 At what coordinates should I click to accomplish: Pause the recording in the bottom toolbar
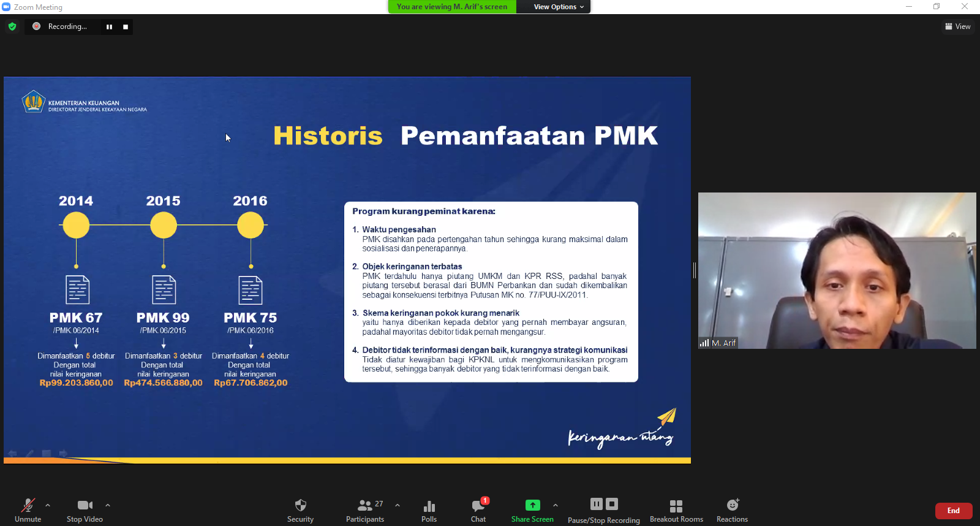click(x=596, y=504)
